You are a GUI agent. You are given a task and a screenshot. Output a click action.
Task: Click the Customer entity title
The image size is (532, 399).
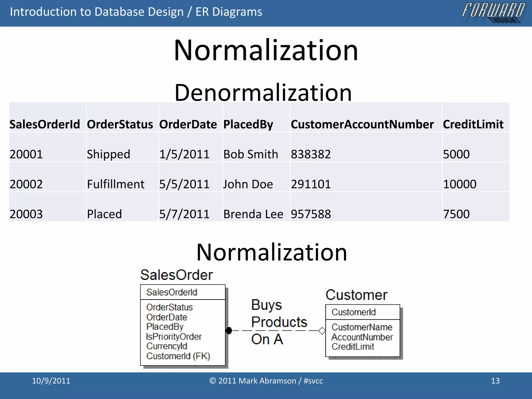(x=356, y=295)
